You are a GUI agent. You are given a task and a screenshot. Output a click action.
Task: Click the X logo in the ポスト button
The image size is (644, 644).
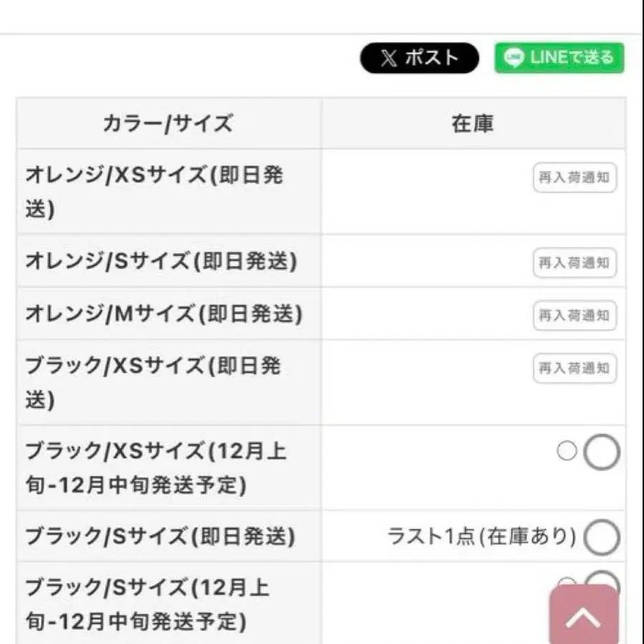point(389,58)
